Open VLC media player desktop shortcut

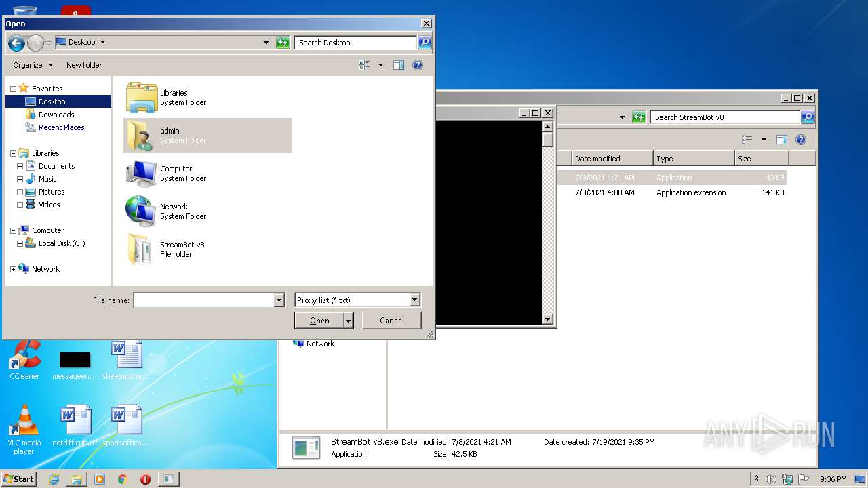point(24,430)
